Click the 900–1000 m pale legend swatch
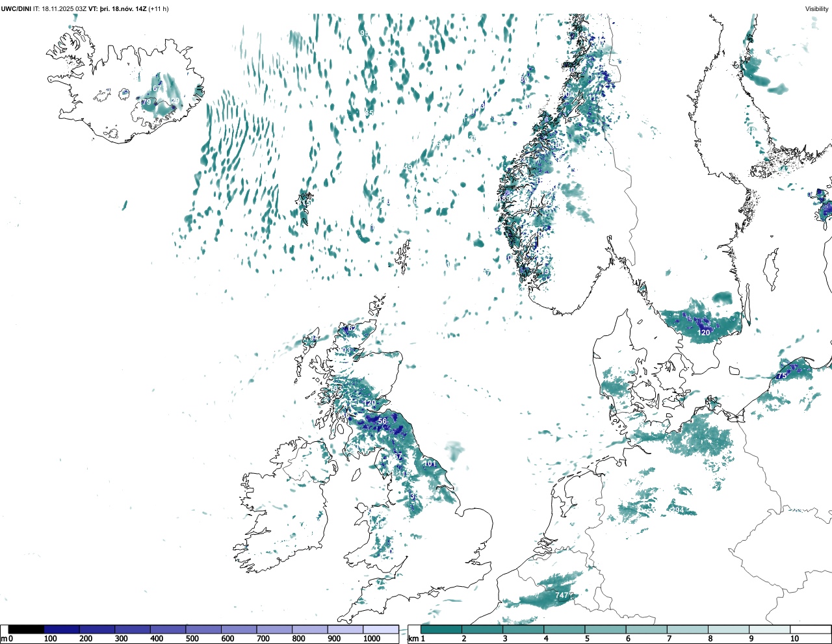The width and height of the screenshot is (832, 644). click(345, 629)
